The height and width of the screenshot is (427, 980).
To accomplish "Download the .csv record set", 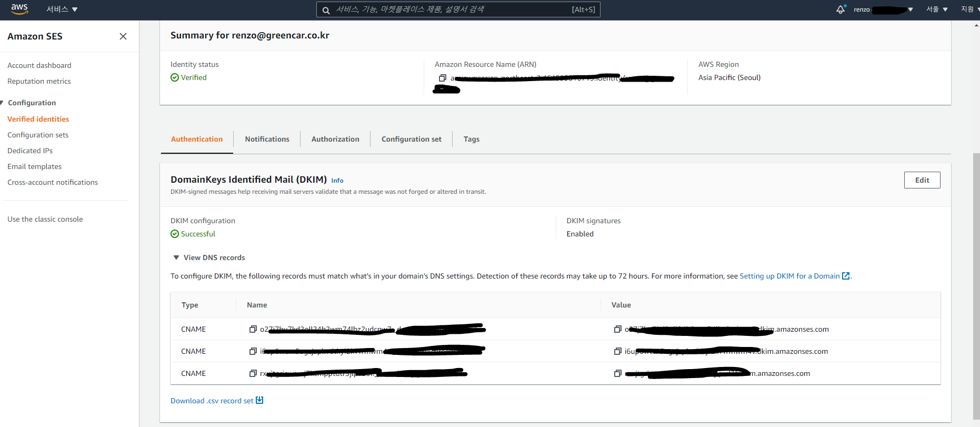I will (x=217, y=401).
